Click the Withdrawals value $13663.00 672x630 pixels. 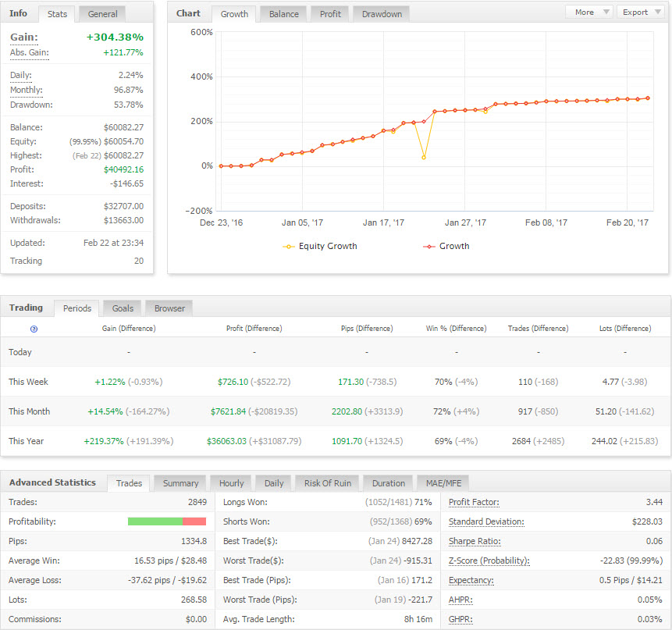coord(123,220)
